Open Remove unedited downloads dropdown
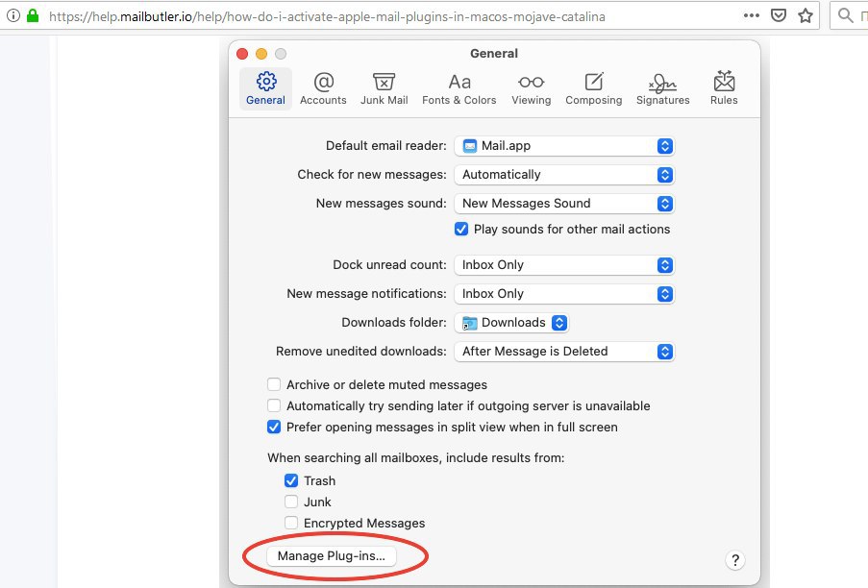868x588 pixels. pyautogui.click(x=564, y=352)
